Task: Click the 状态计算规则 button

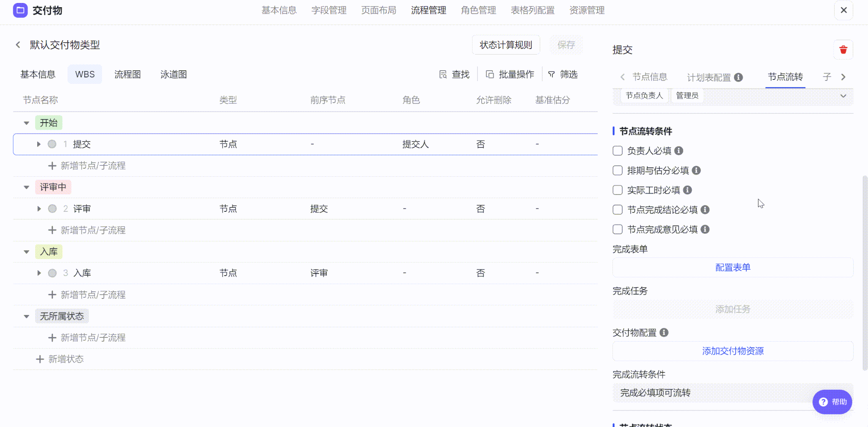Action: coord(506,45)
